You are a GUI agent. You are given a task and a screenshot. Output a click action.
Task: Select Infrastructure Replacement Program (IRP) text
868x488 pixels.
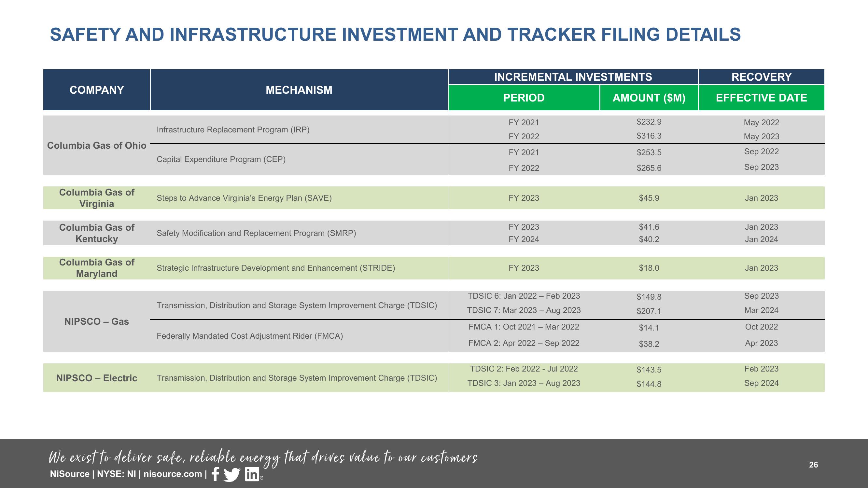tap(233, 130)
